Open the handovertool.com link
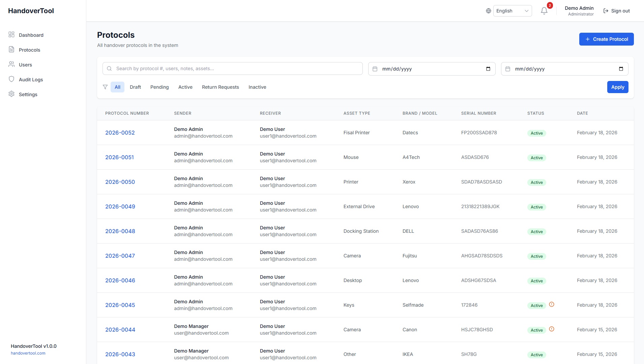 (x=28, y=353)
